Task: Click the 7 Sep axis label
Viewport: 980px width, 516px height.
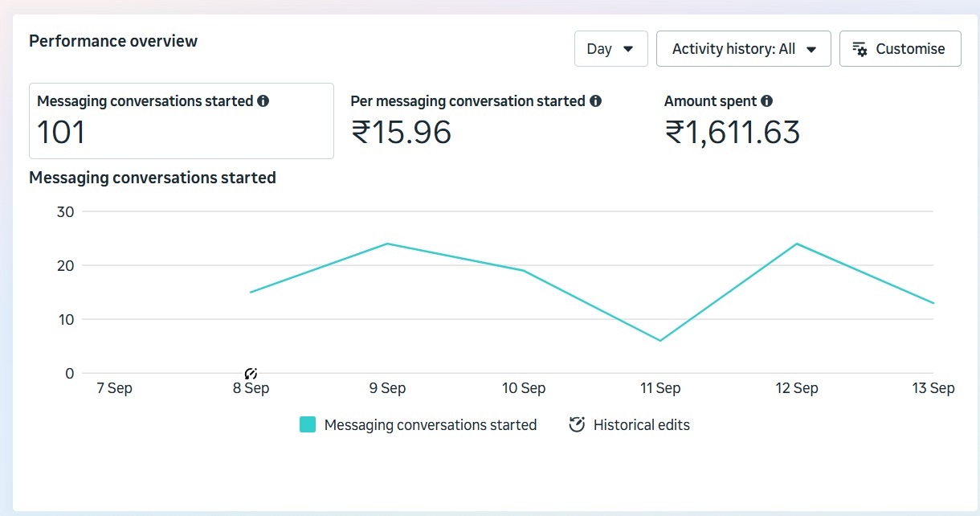Action: [114, 388]
